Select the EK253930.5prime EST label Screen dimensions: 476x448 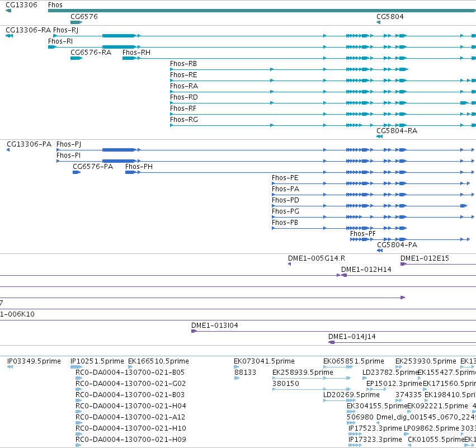pyautogui.click(x=426, y=361)
